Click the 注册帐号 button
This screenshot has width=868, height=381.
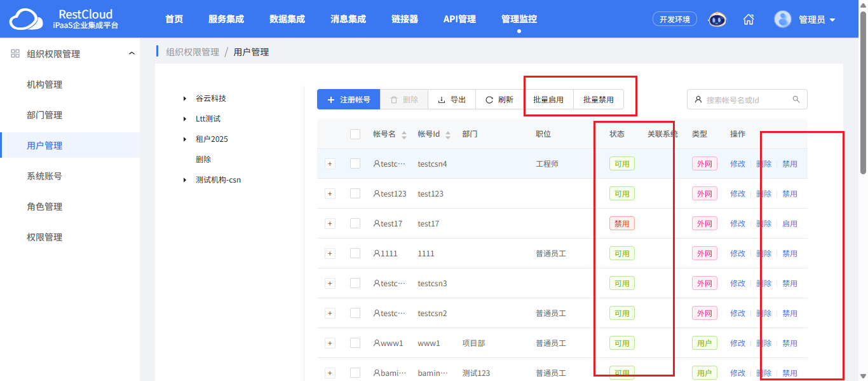click(348, 100)
